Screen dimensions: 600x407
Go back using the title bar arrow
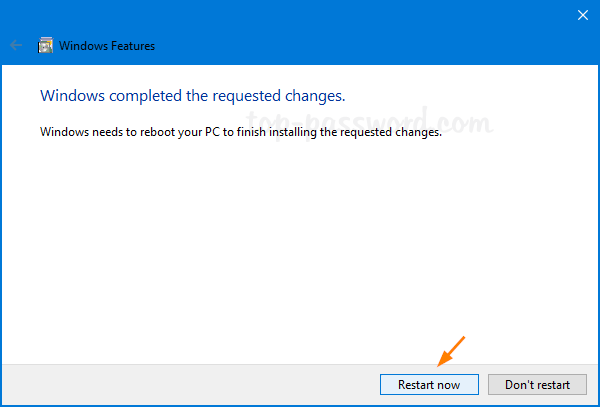[x=16, y=45]
